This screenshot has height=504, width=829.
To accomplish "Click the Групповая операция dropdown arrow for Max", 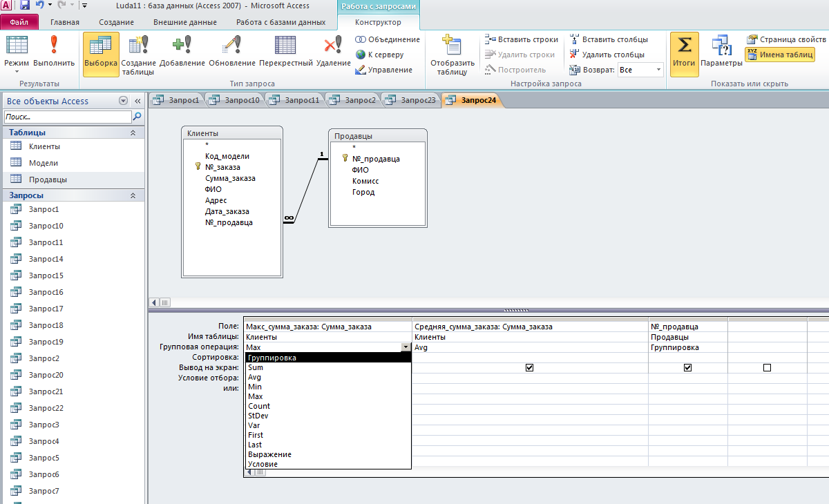I will coord(406,348).
